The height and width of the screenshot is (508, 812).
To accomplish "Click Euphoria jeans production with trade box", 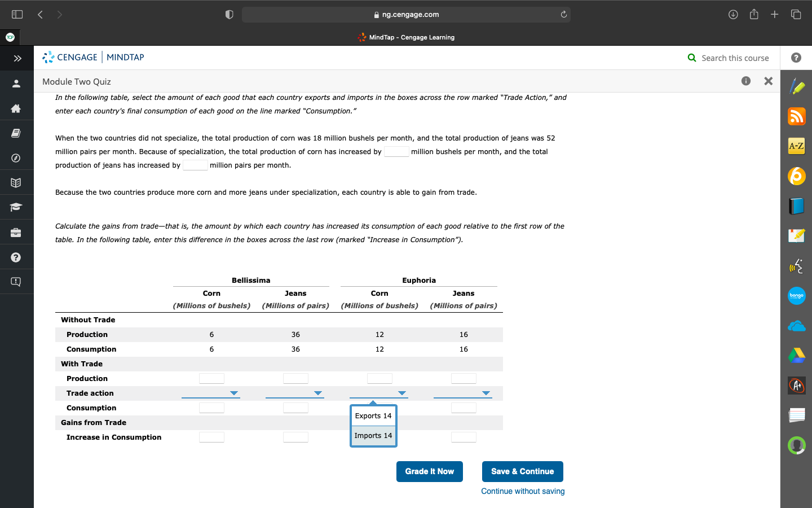I will [464, 378].
